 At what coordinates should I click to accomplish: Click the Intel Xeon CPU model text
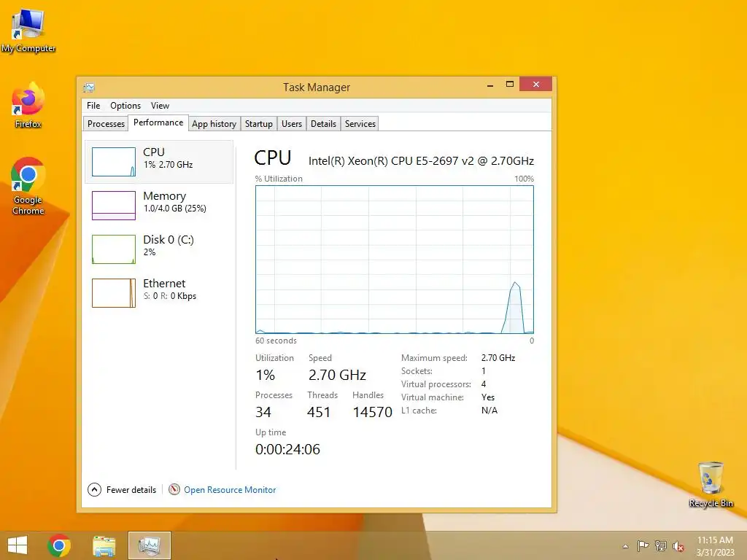click(421, 161)
